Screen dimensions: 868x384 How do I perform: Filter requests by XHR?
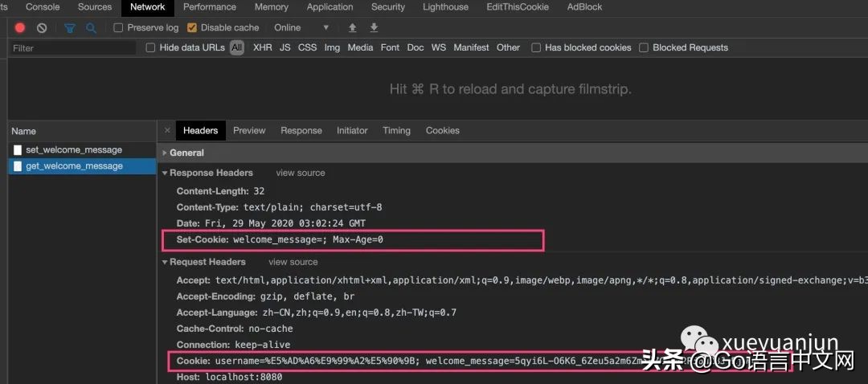(x=262, y=47)
